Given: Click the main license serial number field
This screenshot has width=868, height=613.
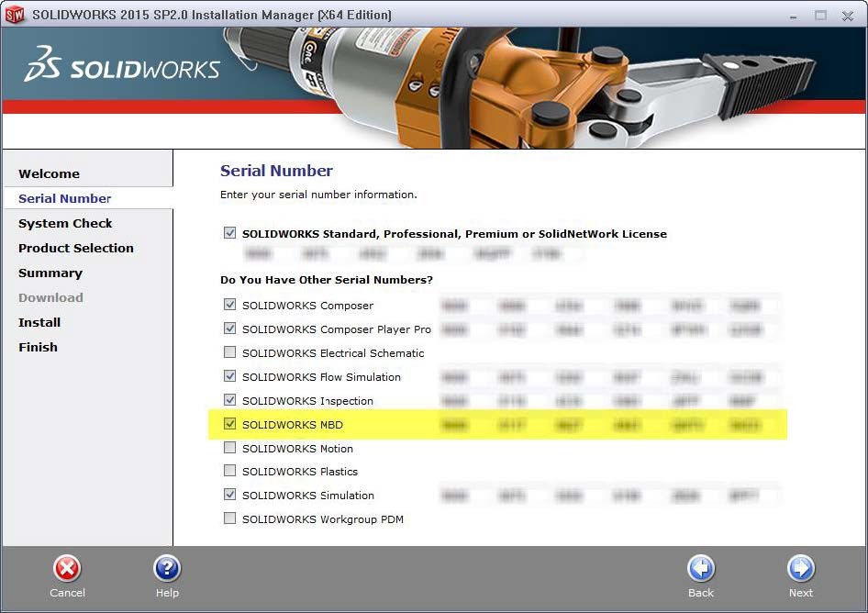Looking at the screenshot, I should pos(412,254).
